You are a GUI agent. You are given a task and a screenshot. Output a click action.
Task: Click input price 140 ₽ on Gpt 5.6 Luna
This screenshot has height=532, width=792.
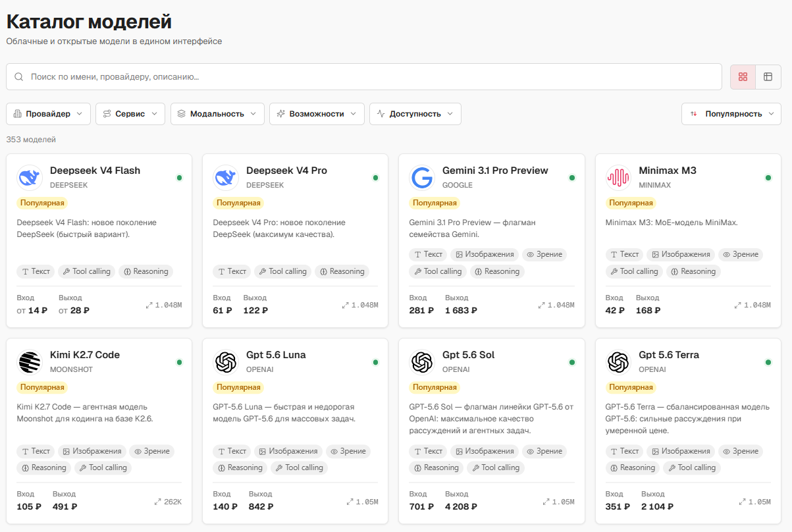225,506
